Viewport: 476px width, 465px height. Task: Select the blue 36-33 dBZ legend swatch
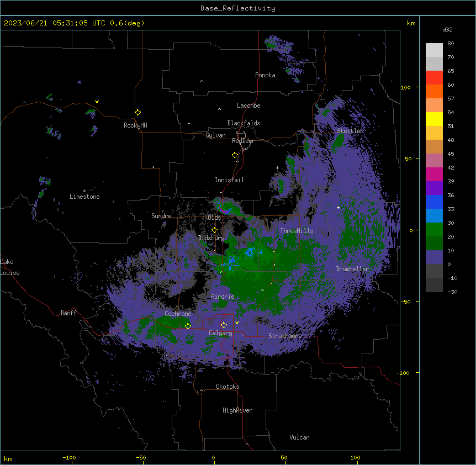coord(434,202)
